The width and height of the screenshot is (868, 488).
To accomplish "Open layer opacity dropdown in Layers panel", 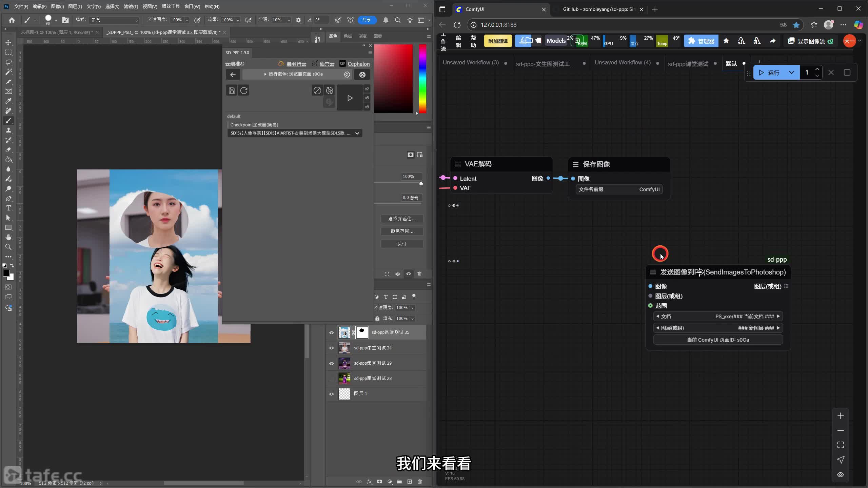I will point(413,308).
